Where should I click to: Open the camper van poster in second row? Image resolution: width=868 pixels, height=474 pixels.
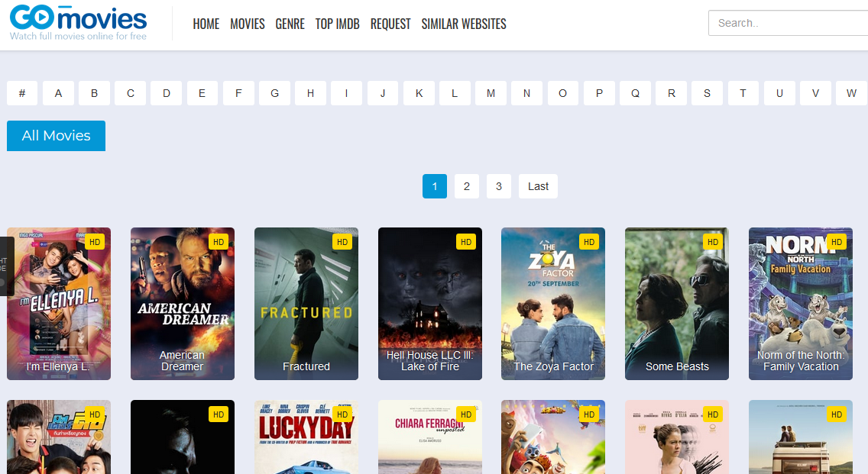tap(801, 437)
